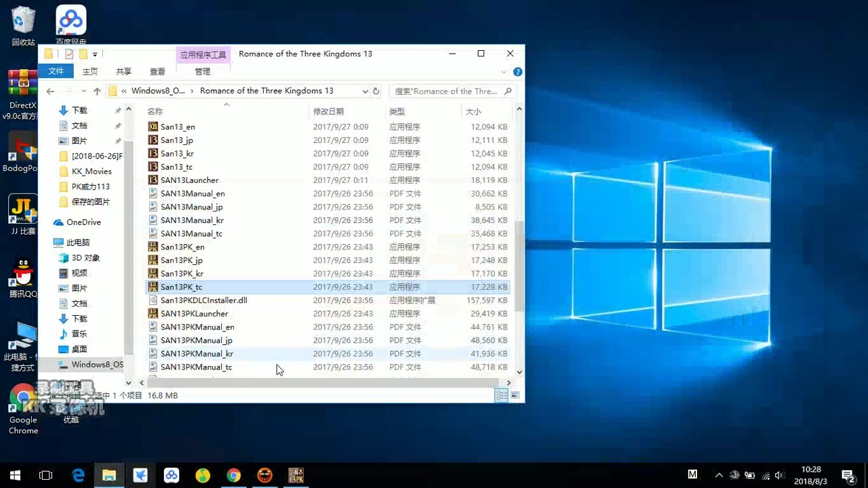Expand hidden system tray icons
The width and height of the screenshot is (868, 488).
click(x=719, y=475)
